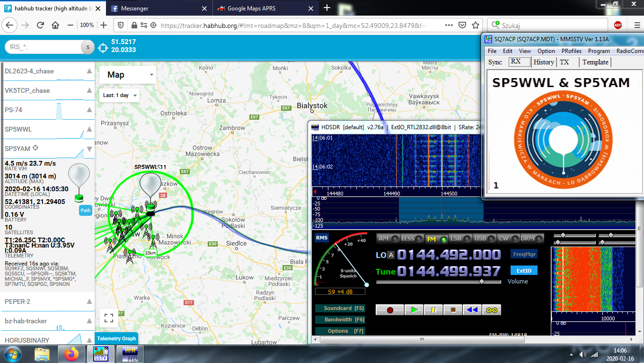
Task: Rewind using blue double-arrow button
Action: pyautogui.click(x=472, y=310)
